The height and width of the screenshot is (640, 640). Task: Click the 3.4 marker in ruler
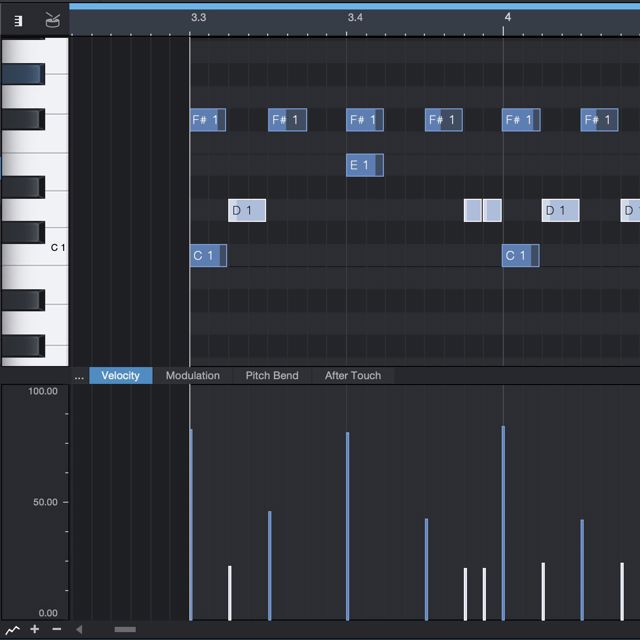pyautogui.click(x=355, y=18)
